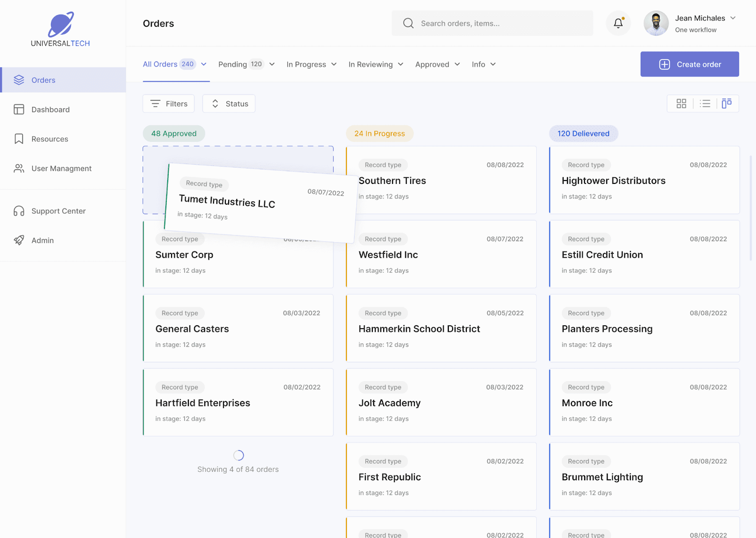Click the Status sort button
This screenshot has height=538, width=756.
click(229, 104)
